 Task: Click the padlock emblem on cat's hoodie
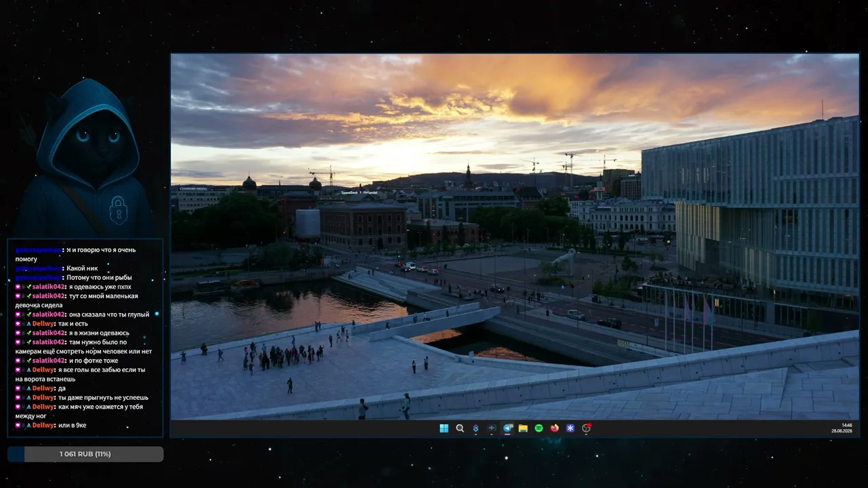[x=119, y=210]
